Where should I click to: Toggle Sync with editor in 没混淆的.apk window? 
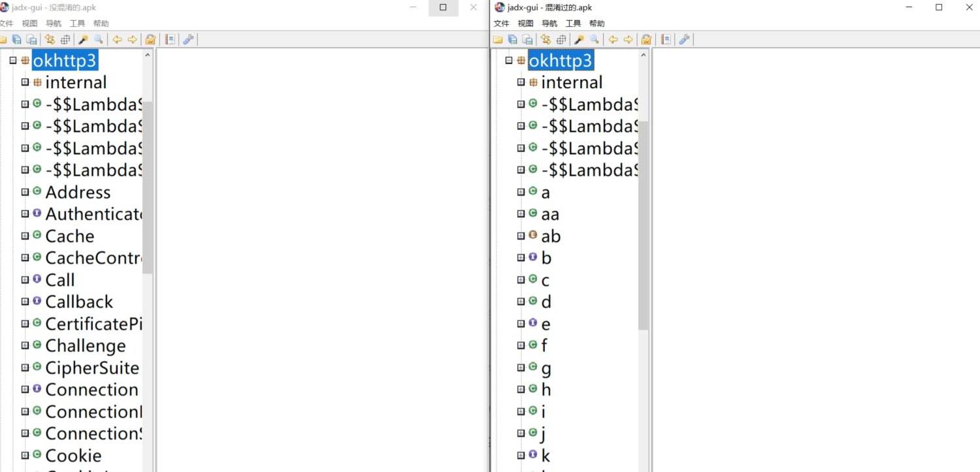(x=50, y=40)
